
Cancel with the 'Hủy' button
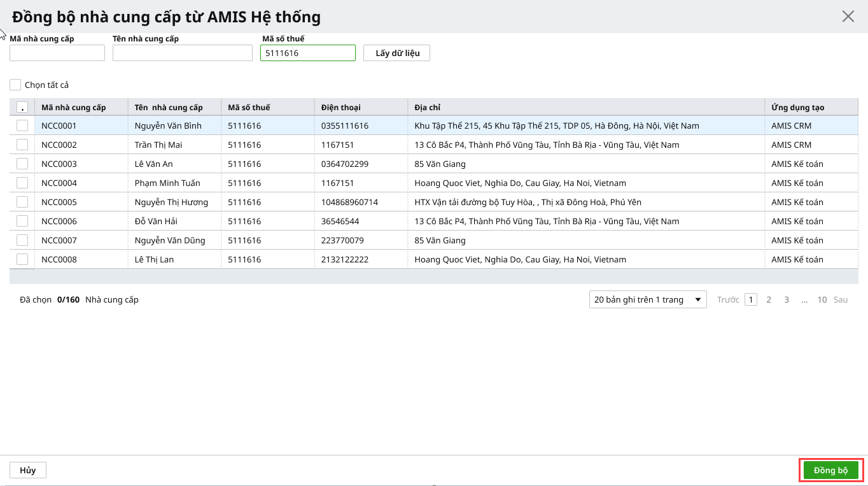pyautogui.click(x=28, y=470)
